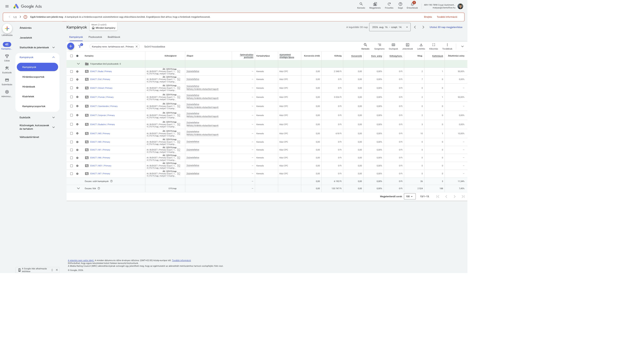
Task: Open the EXACT | Budaörs | Primary campaign
Action: [x=102, y=124]
